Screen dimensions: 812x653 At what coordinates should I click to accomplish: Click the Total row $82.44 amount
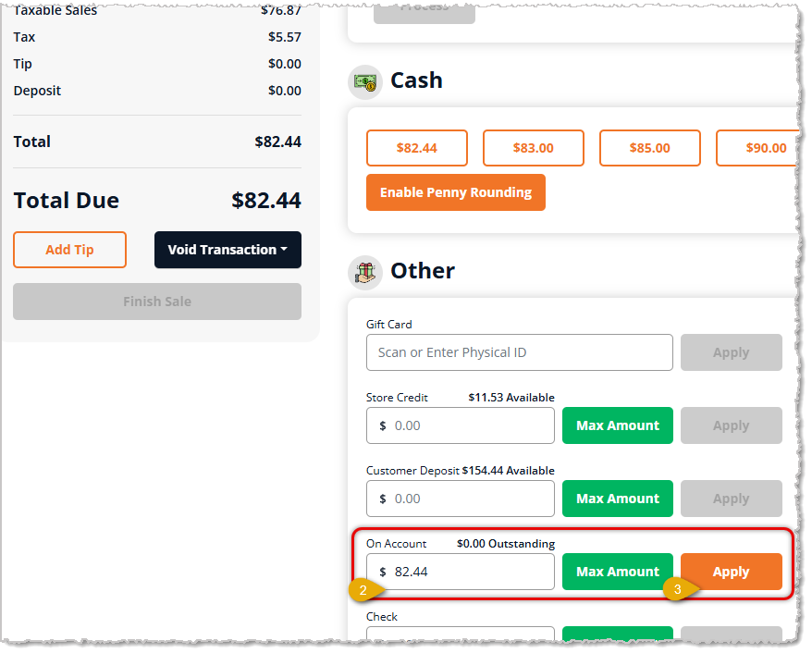pos(278,142)
